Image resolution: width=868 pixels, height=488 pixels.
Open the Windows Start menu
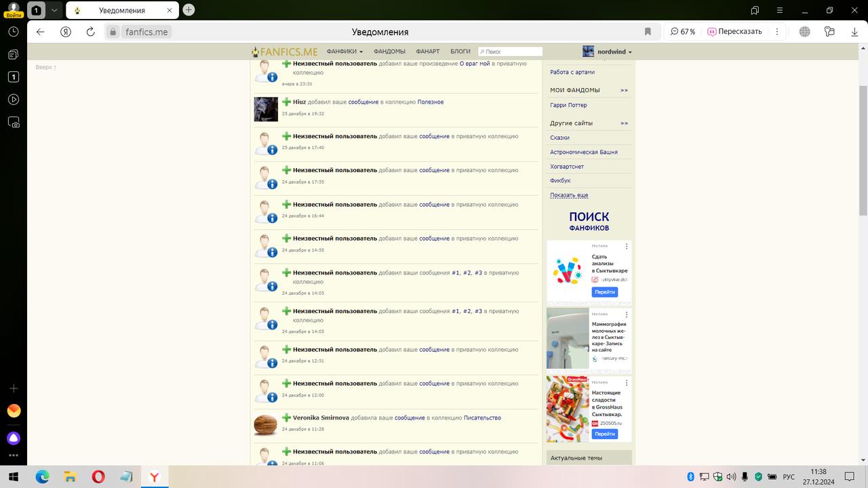point(14,476)
